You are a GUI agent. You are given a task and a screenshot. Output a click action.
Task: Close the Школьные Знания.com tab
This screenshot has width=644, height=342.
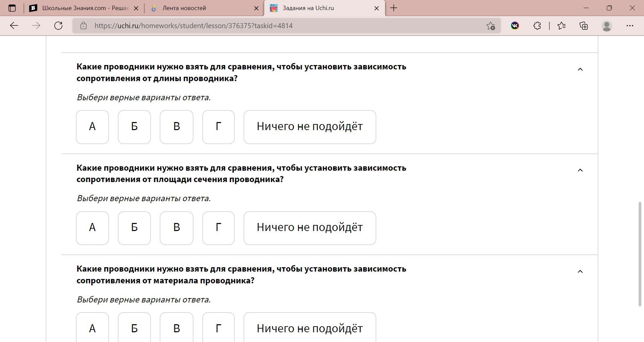point(136,8)
